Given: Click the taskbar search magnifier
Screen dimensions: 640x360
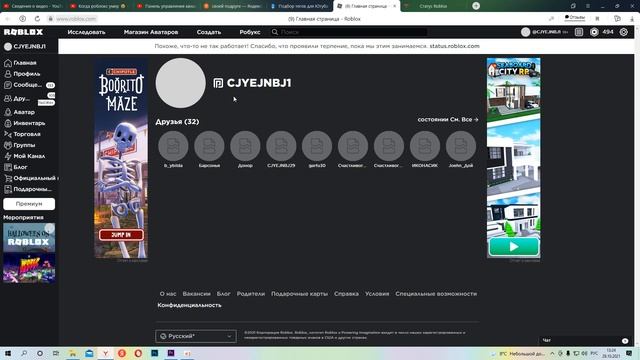Looking at the screenshot, I should tap(24, 353).
